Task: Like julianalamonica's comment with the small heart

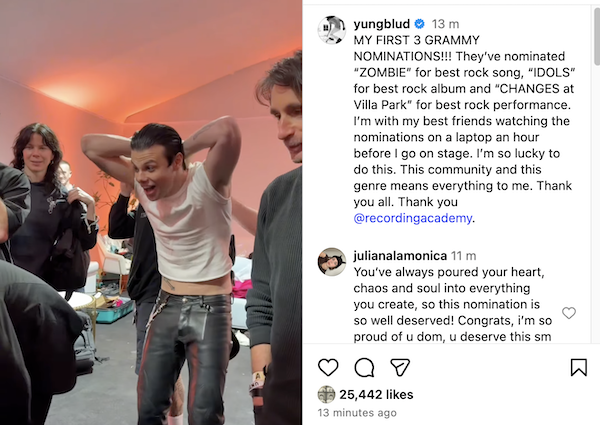Action: tap(569, 313)
